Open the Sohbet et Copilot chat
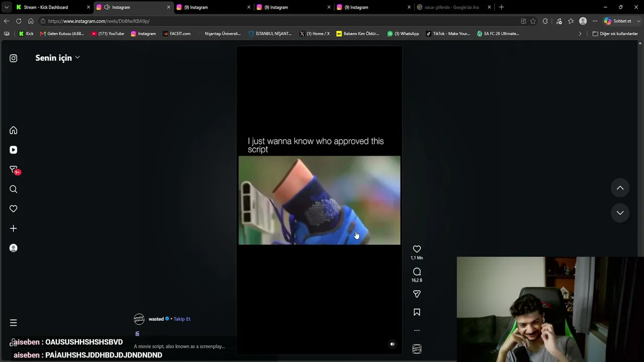 tap(618, 21)
